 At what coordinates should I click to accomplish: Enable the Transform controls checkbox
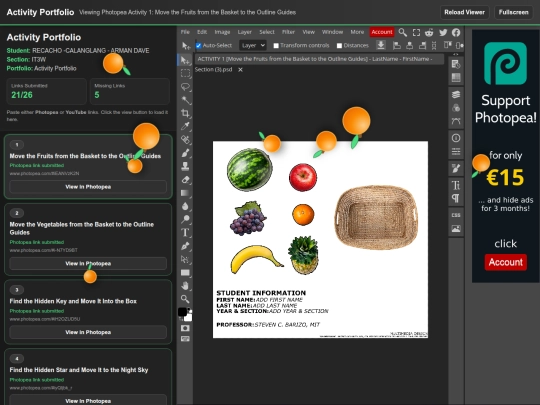click(x=276, y=45)
